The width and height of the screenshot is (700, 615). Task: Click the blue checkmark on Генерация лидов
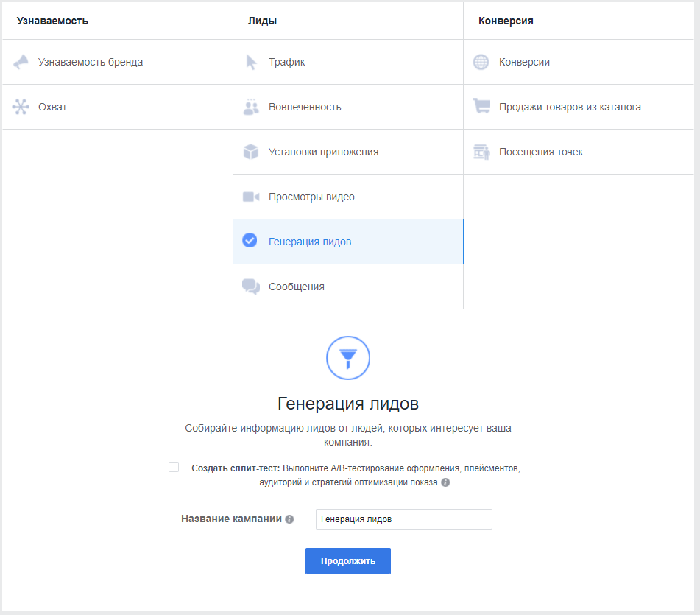pos(250,241)
